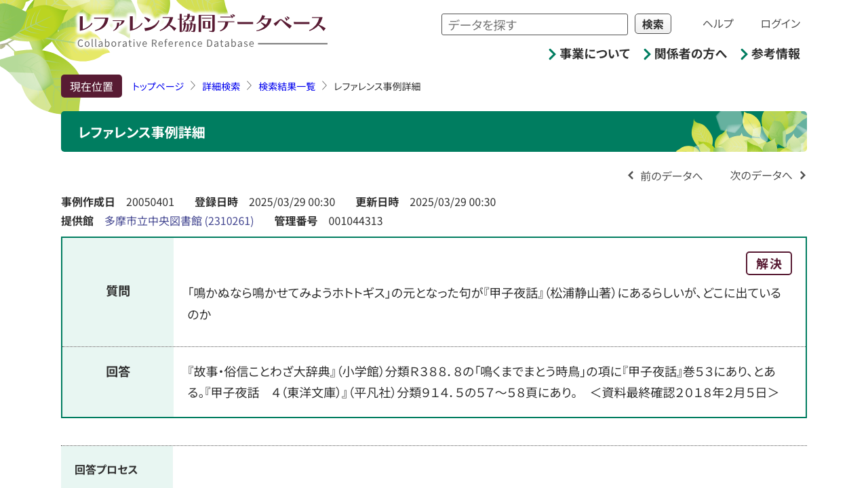
Task: Click the 質問 row header
Action: [118, 291]
